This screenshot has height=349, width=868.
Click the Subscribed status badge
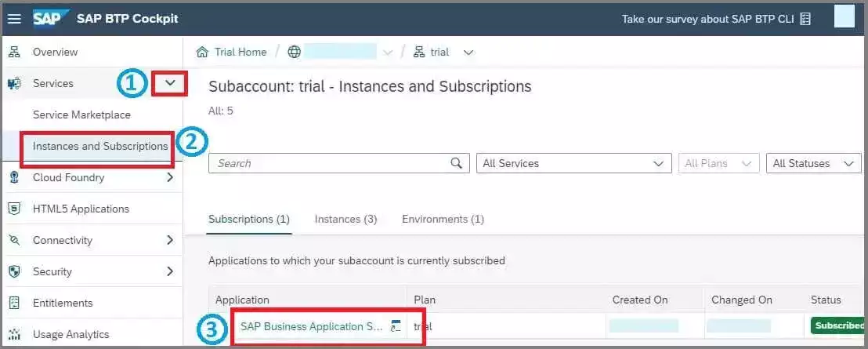[x=839, y=325]
